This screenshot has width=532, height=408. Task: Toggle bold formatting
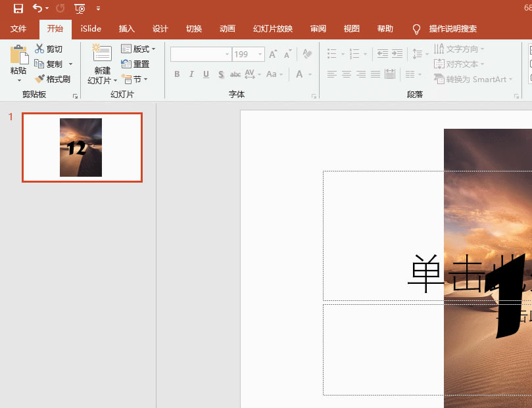177,74
